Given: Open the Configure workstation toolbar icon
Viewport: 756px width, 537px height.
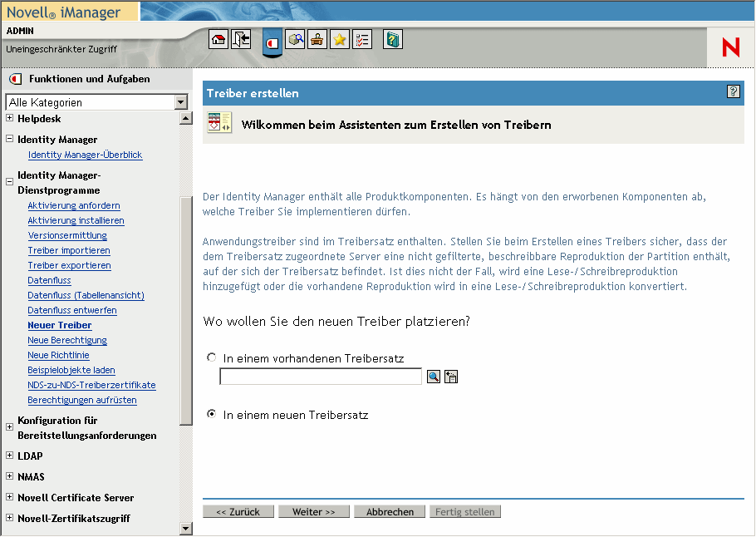Looking at the screenshot, I should click(x=317, y=39).
